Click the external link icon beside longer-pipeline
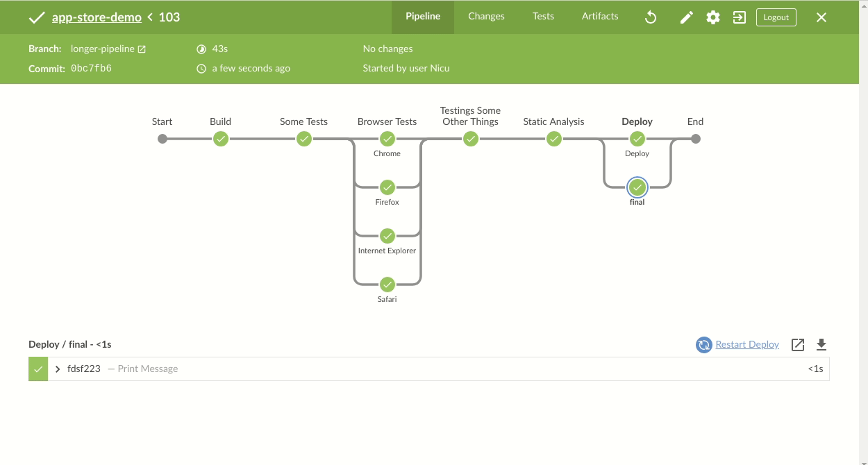Image resolution: width=868 pixels, height=465 pixels. pyautogui.click(x=142, y=49)
